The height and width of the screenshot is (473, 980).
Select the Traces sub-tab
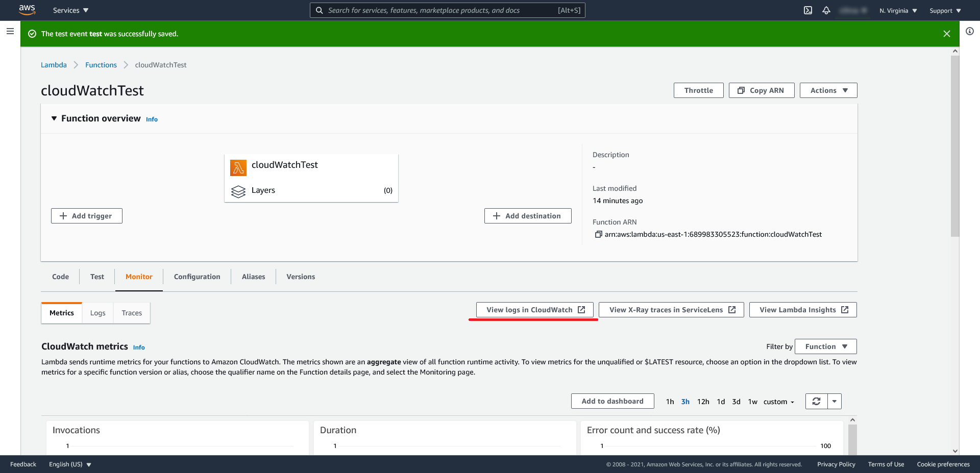(x=132, y=313)
